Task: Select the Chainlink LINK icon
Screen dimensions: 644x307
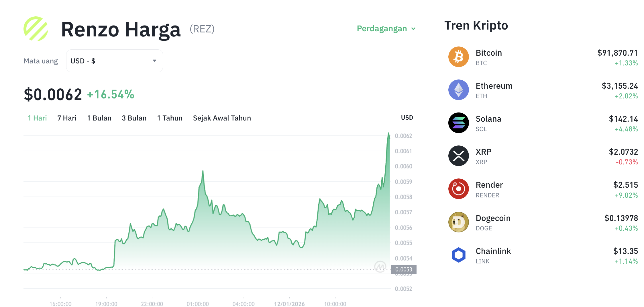Action: coord(458,255)
